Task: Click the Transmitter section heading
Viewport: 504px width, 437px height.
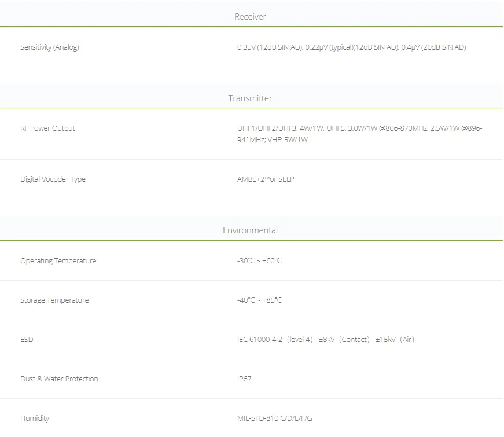Action: 250,98
